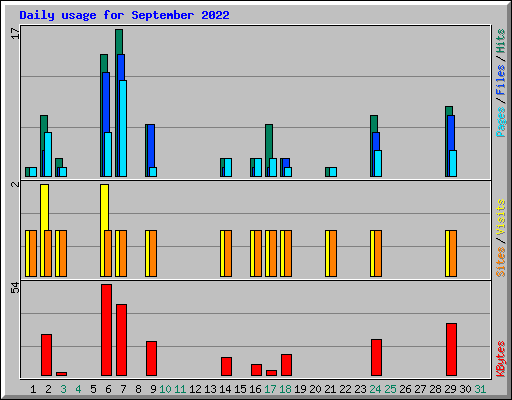512x400 pixels.
Task: Click the green 'Hits' legend word
Action: [500, 41]
